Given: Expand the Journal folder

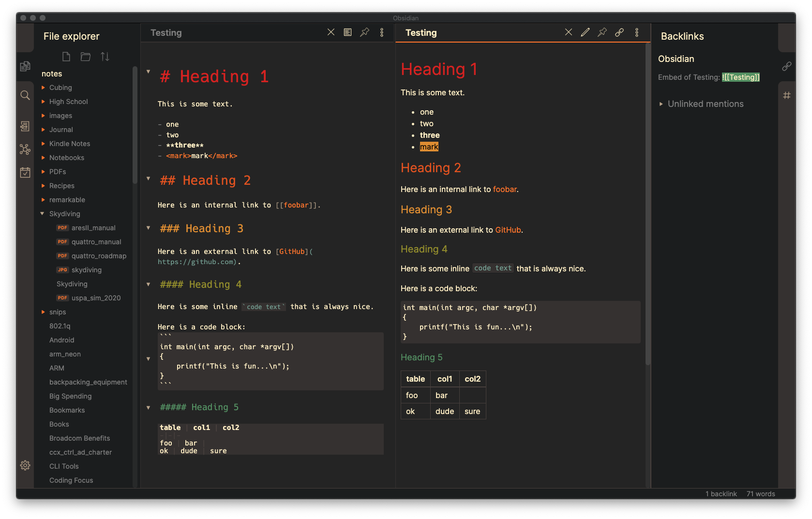Looking at the screenshot, I should click(43, 130).
